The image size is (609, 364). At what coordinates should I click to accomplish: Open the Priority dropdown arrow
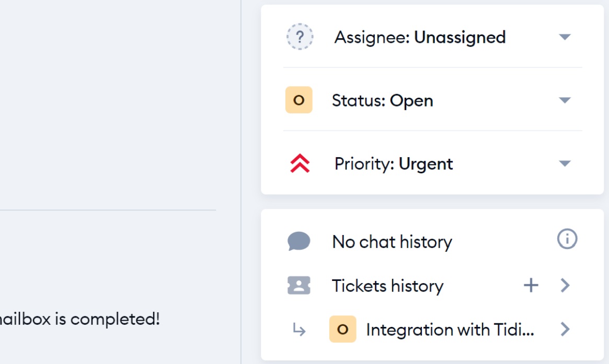(x=565, y=163)
